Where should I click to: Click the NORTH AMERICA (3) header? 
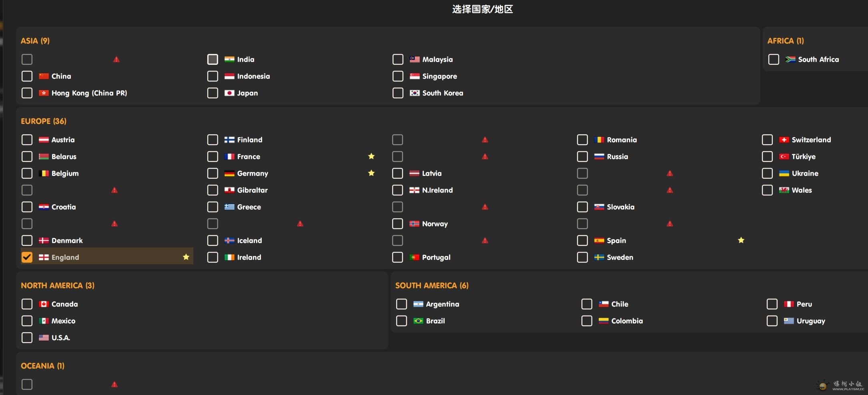(58, 285)
